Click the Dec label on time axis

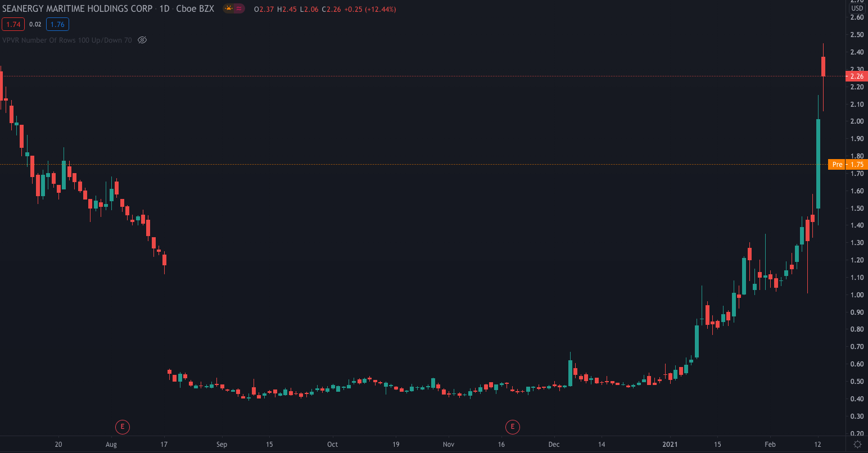[x=554, y=445]
